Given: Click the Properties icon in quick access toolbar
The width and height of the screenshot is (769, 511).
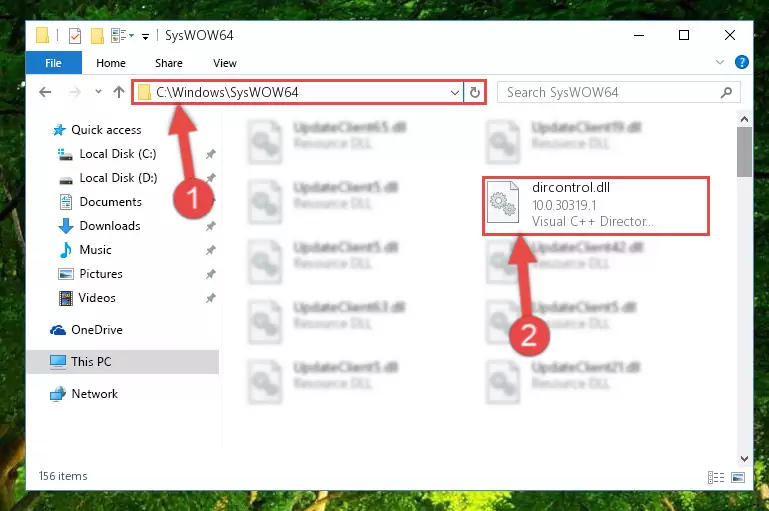Looking at the screenshot, I should [75, 36].
